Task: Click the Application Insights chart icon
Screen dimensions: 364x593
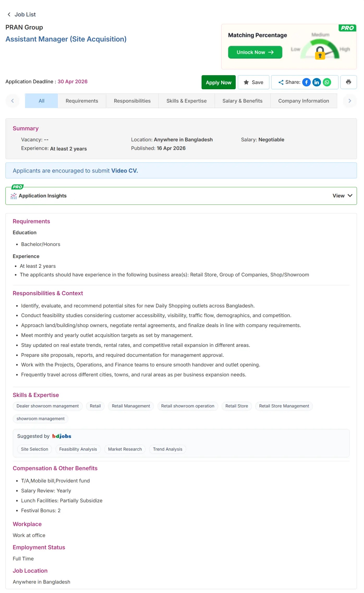Action: tap(14, 196)
